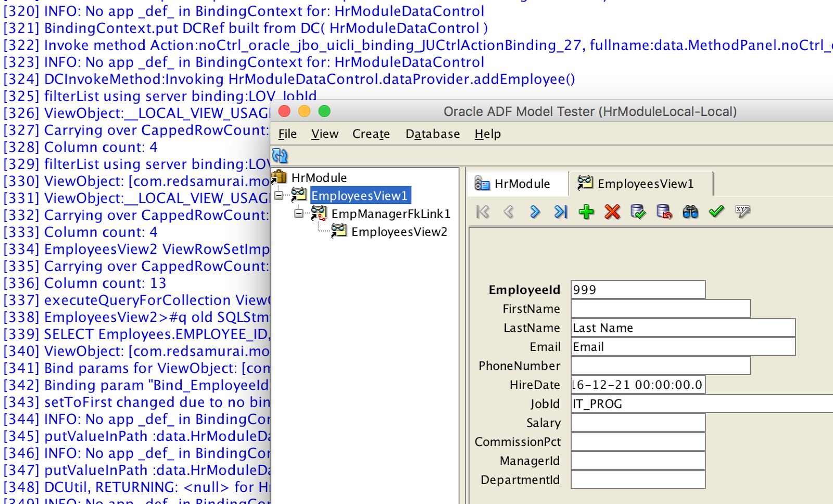The height and width of the screenshot is (504, 833).
Task: Click the JobId field showing IT_PROG
Action: pos(702,404)
